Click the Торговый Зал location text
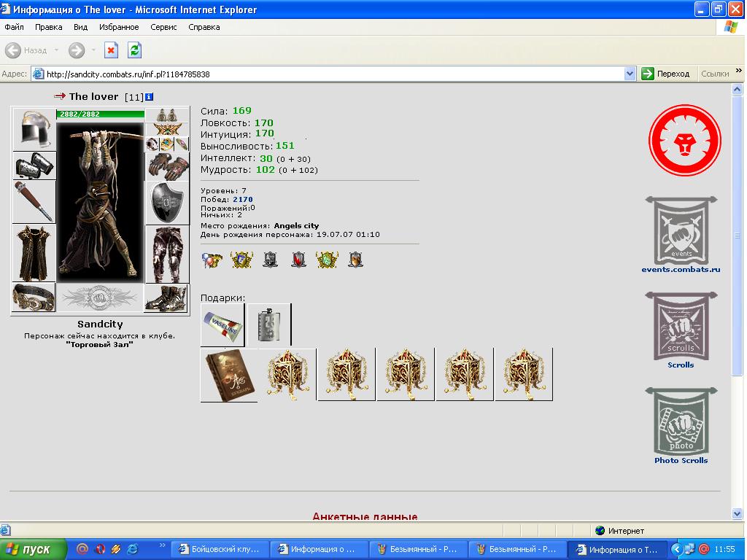This screenshot has height=560, width=747. [x=99, y=344]
